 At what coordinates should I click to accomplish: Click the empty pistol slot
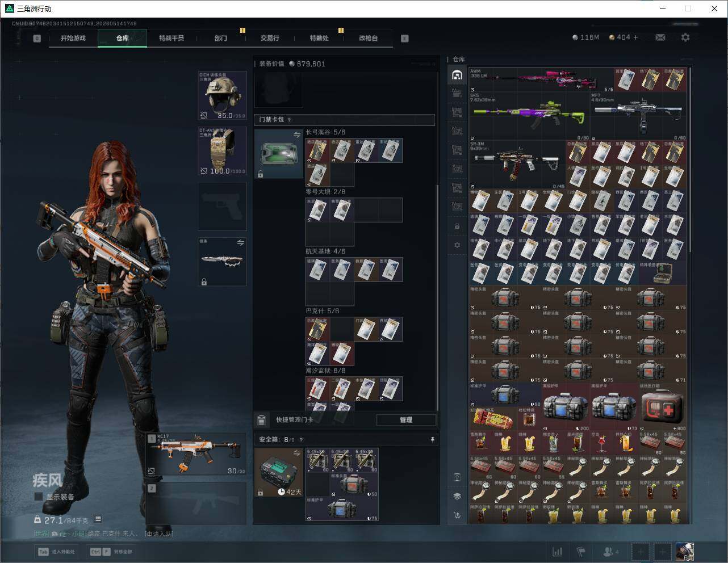click(222, 206)
